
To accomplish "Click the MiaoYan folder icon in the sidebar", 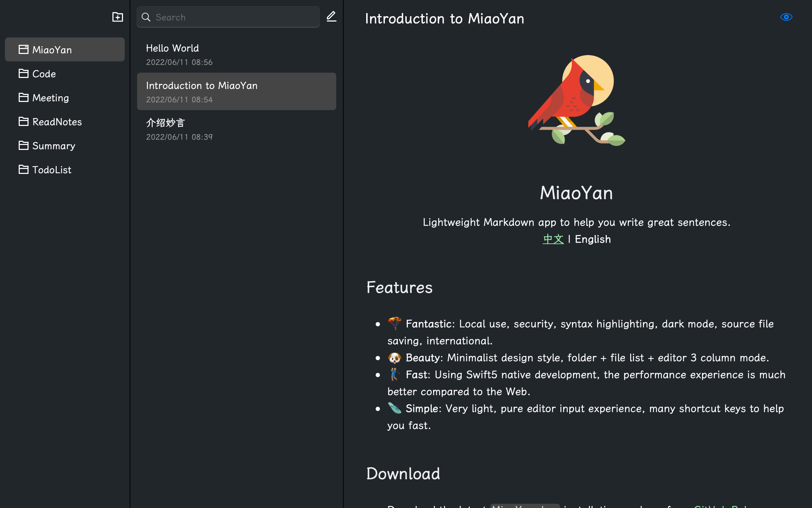I will pyautogui.click(x=24, y=49).
